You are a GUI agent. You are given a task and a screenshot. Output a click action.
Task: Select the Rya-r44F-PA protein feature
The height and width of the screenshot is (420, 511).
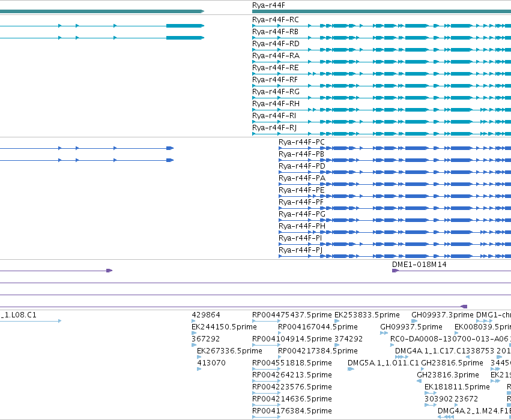point(302,178)
